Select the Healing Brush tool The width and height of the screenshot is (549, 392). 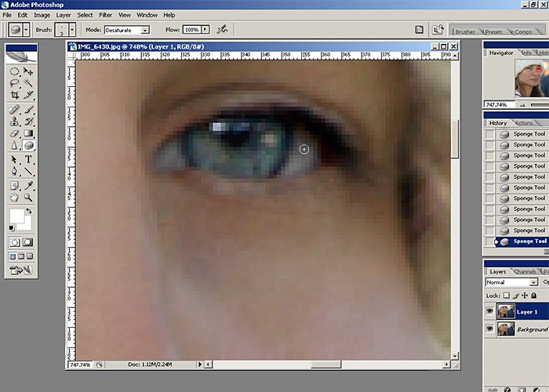coord(14,110)
